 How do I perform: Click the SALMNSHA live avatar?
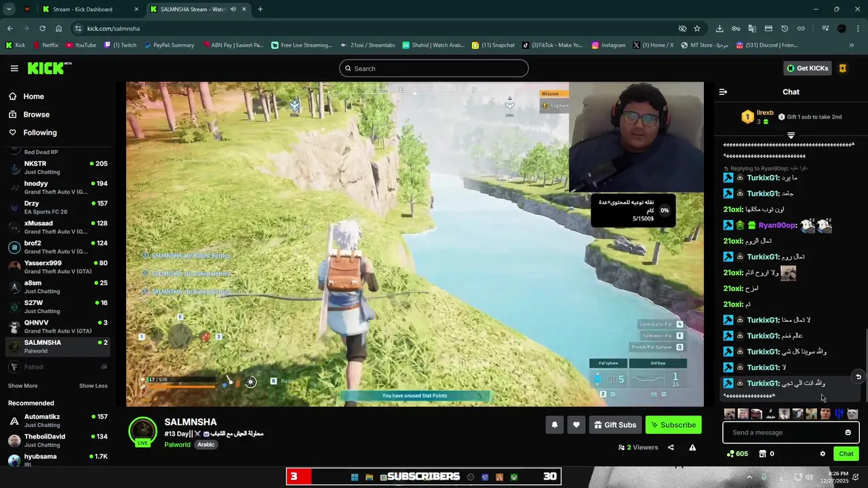pyautogui.click(x=142, y=432)
